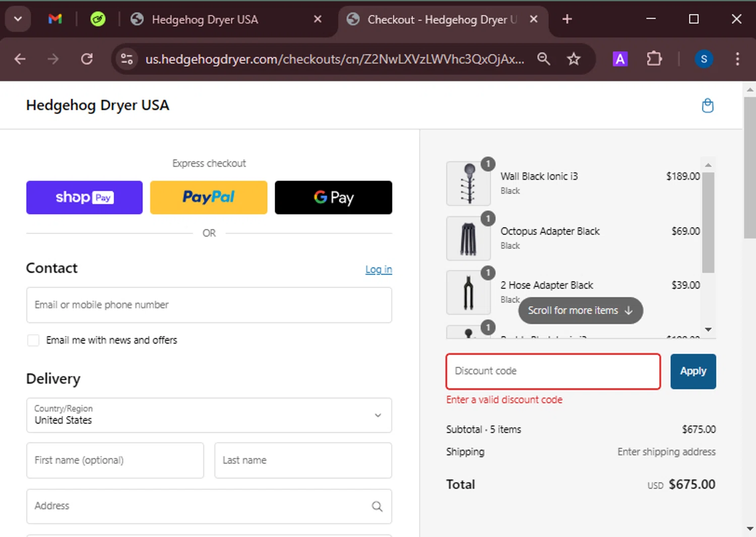Image resolution: width=756 pixels, height=537 pixels.
Task: Click the 2 Hose Adapter Black item name
Action: point(547,285)
